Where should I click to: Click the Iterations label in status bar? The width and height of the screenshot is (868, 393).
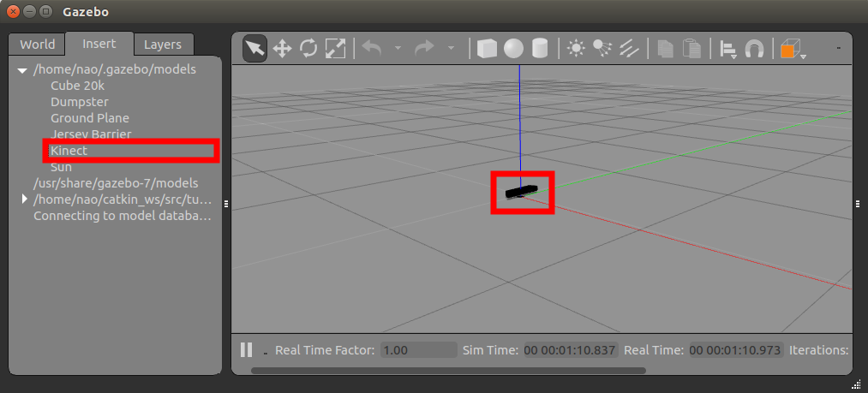pos(819,350)
